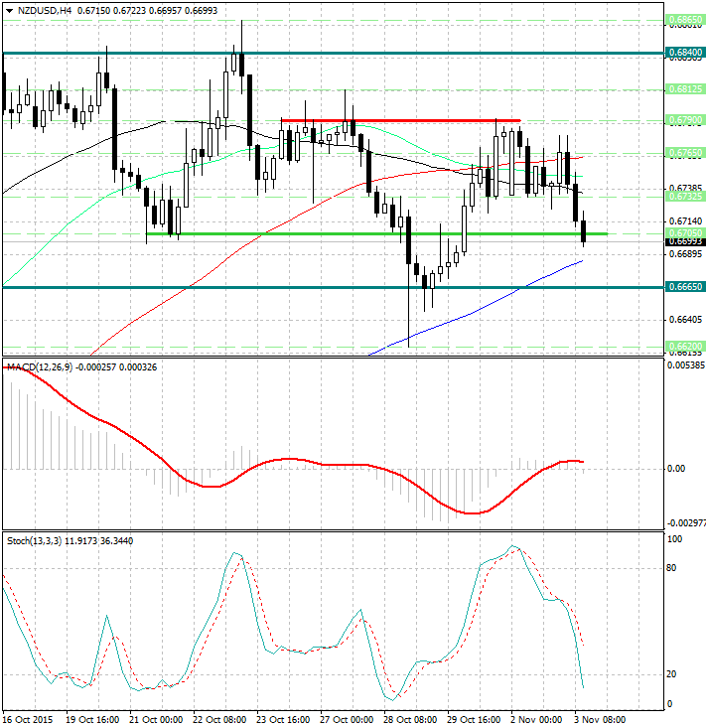Click the stochastic 80 level label
This screenshot has width=706, height=728.
pyautogui.click(x=671, y=568)
